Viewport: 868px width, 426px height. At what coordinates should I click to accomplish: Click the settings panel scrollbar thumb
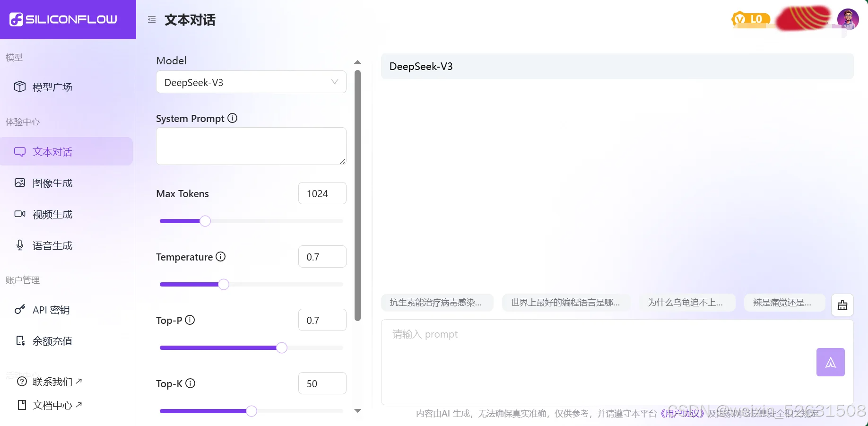pyautogui.click(x=358, y=195)
